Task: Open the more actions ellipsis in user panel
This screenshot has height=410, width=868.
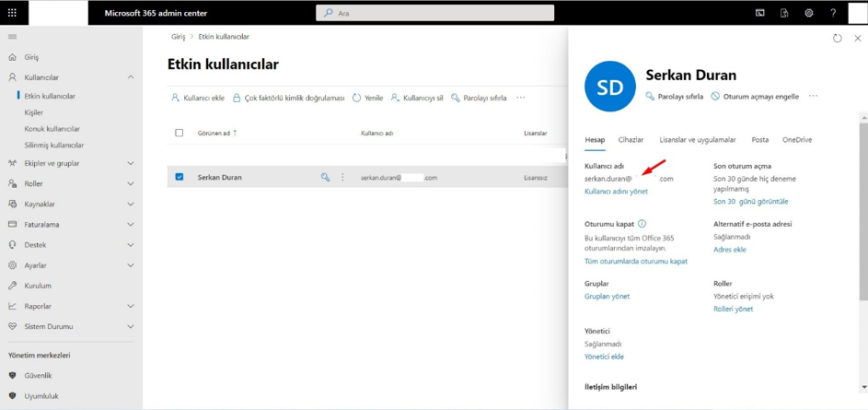Action: click(x=813, y=96)
